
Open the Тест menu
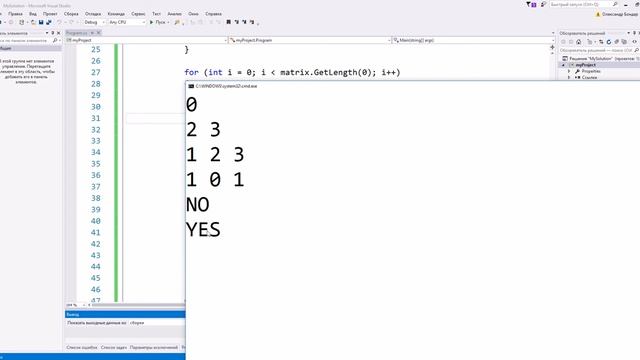click(x=156, y=14)
